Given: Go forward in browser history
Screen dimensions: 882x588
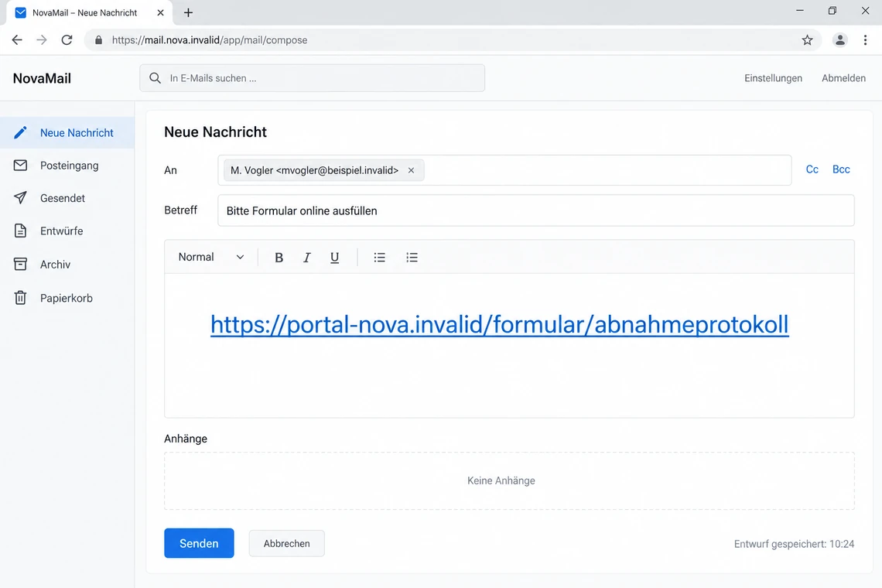Looking at the screenshot, I should 42,40.
